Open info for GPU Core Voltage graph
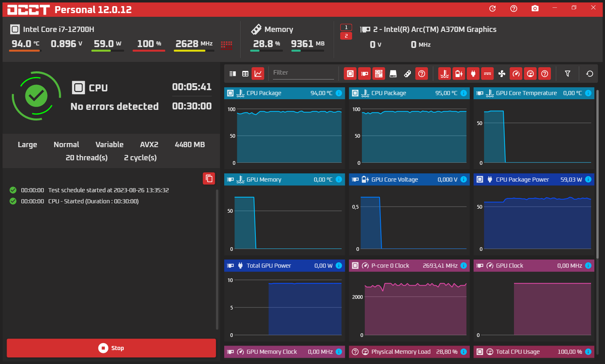The image size is (605, 364). pos(463,180)
